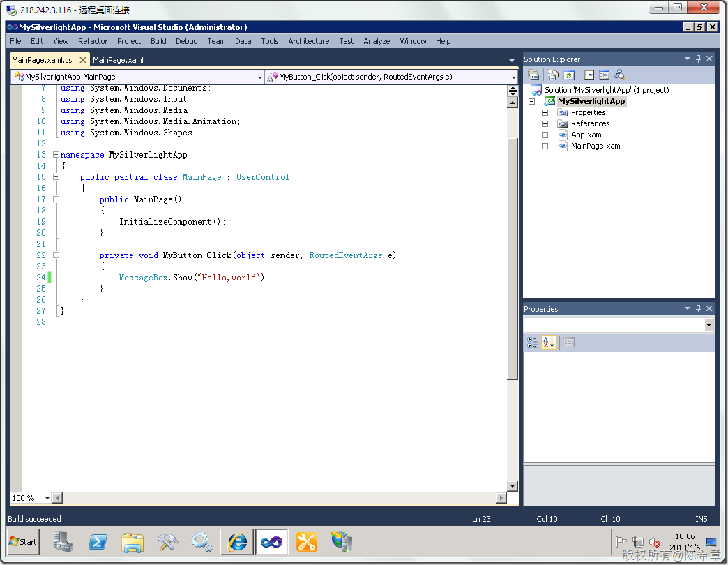The height and width of the screenshot is (565, 728).
Task: Select the MainPage.xaml.cs tab
Action: pyautogui.click(x=42, y=60)
